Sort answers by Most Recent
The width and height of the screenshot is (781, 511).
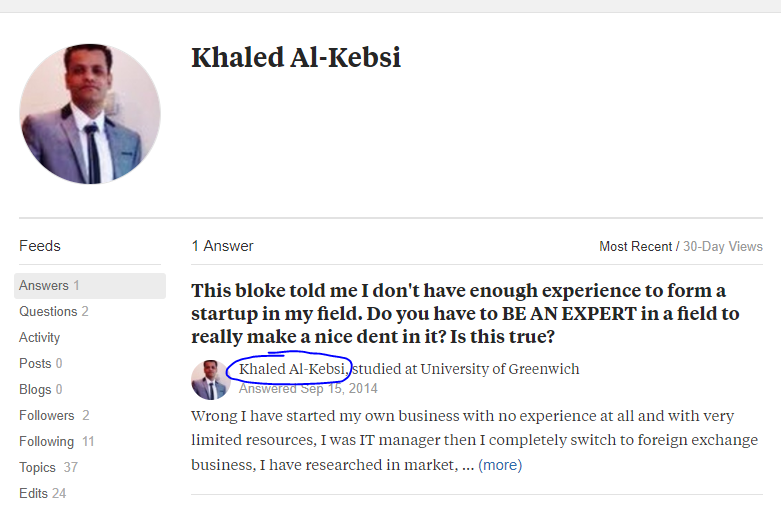coord(636,246)
